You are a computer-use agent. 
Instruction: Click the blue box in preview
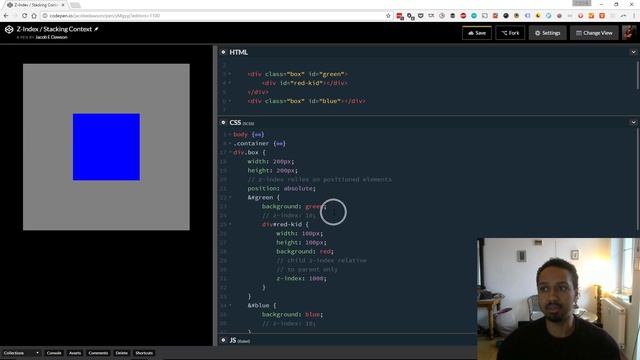(x=106, y=147)
